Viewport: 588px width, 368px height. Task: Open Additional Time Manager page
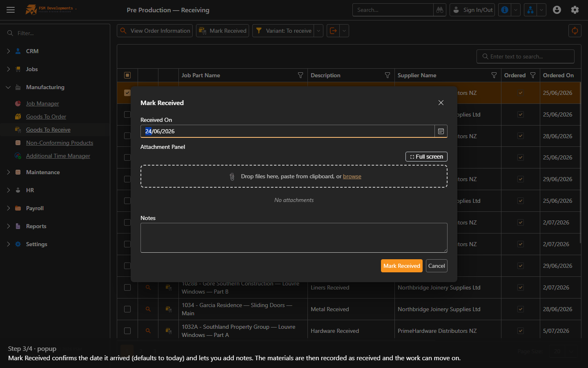coord(58,156)
